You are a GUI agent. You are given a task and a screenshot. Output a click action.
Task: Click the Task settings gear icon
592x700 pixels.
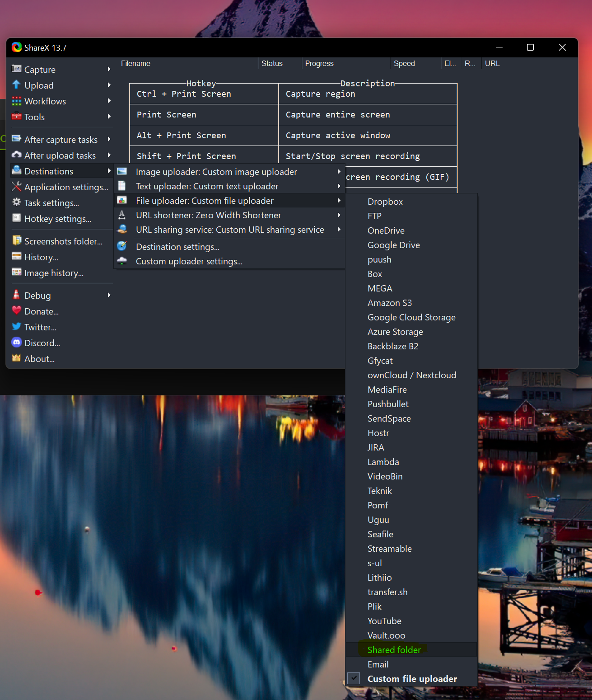click(16, 202)
